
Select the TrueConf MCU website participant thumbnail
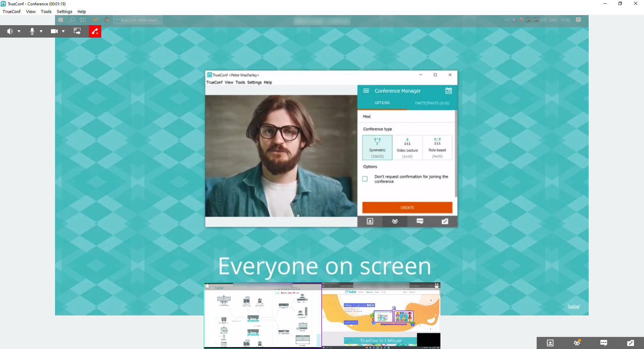(381, 316)
